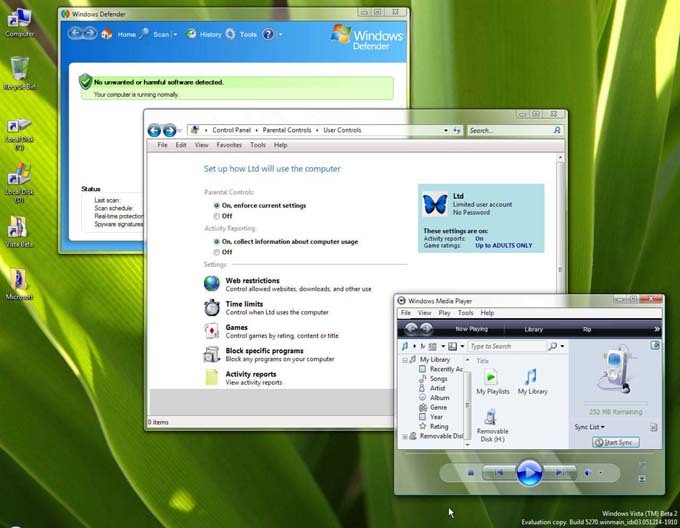Click the Ltd butterfly account picture

point(435,204)
